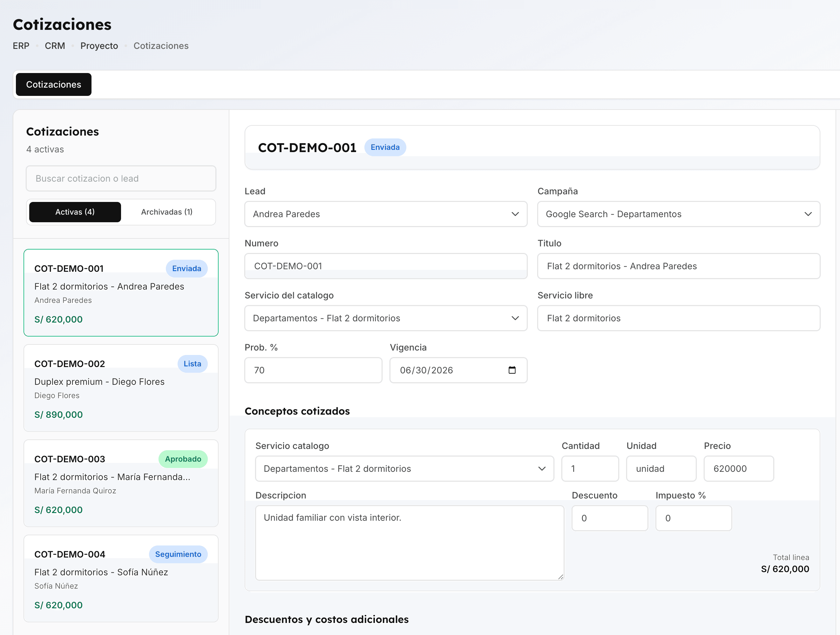The width and height of the screenshot is (840, 635).
Task: Edit the Titulo input field
Action: point(679,266)
